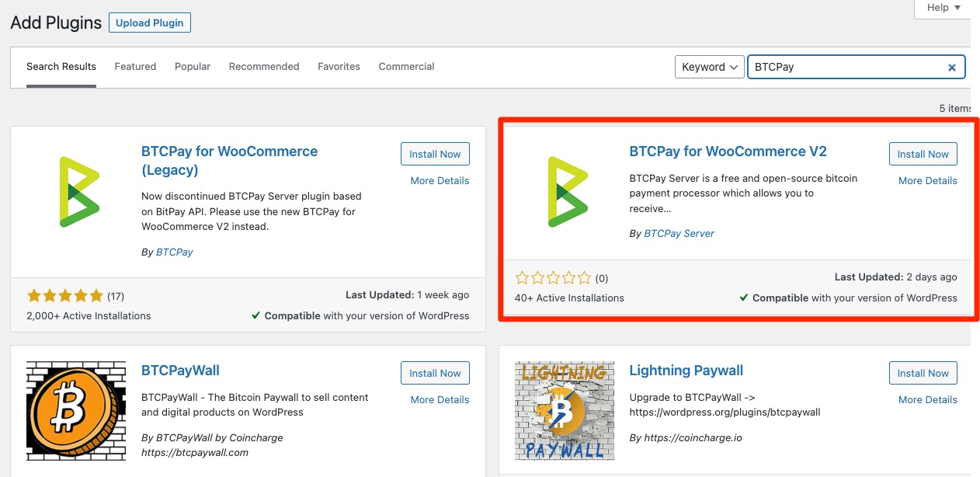
Task: Click the Lightning Paywall plugin image
Action: coord(564,411)
